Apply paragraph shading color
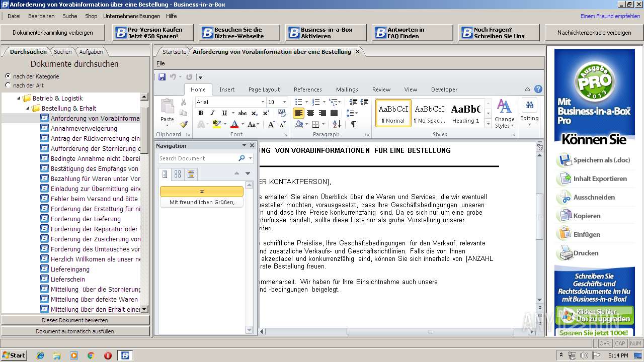The width and height of the screenshot is (644, 362). (298, 124)
